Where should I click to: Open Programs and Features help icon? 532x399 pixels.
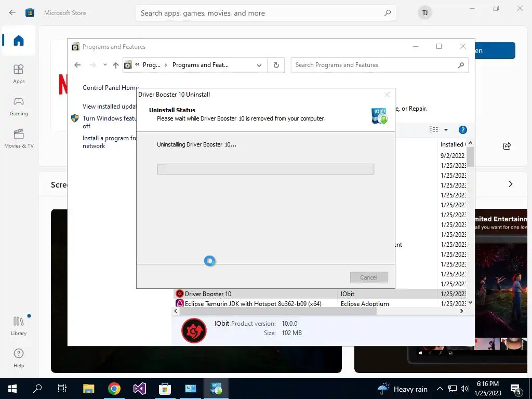click(x=462, y=130)
